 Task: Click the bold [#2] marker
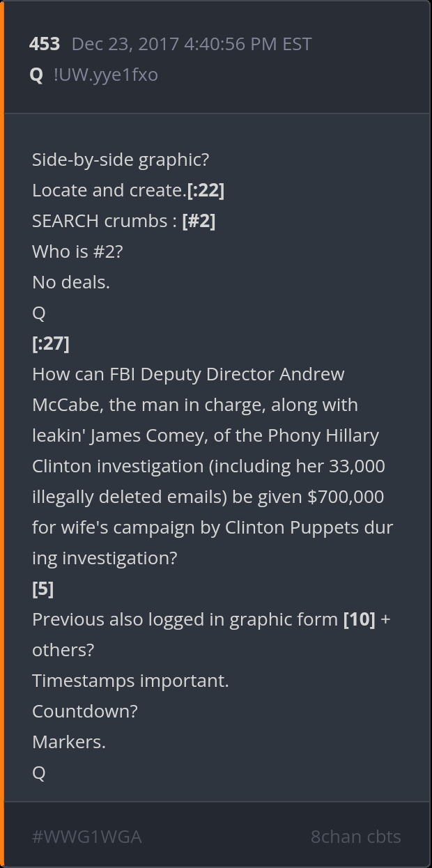click(x=199, y=221)
